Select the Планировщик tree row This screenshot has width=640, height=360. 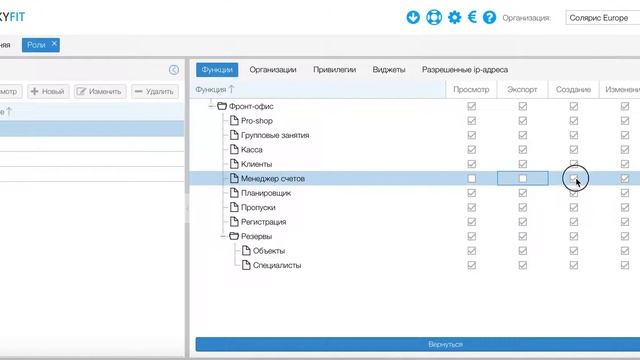pyautogui.click(x=415, y=193)
